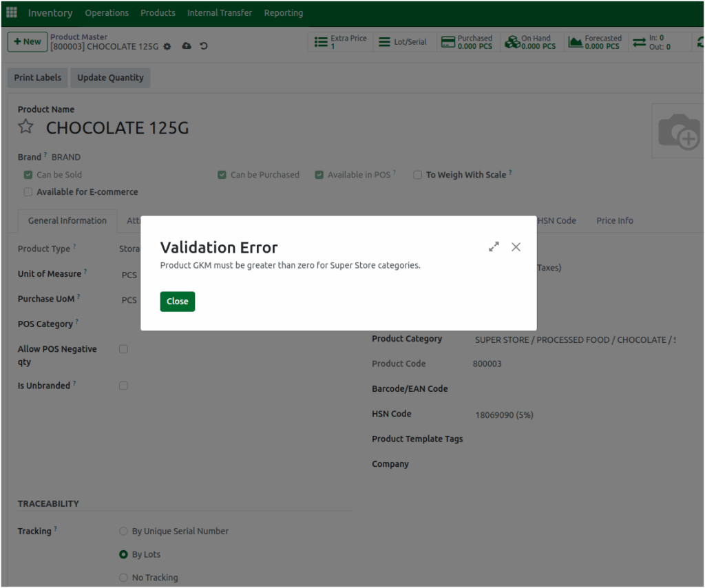705x588 pixels.
Task: Check On Hand stock smart button
Action: click(532, 41)
